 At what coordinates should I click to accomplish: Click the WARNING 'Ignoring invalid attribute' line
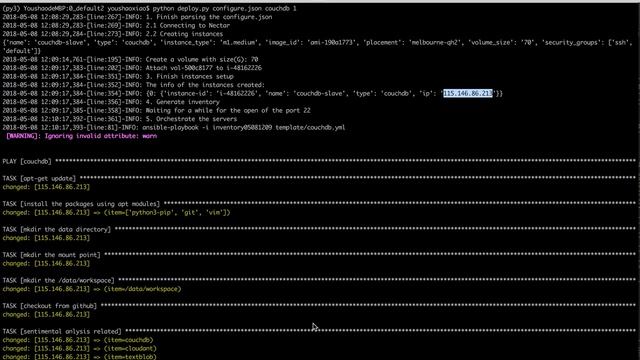pyautogui.click(x=81, y=136)
